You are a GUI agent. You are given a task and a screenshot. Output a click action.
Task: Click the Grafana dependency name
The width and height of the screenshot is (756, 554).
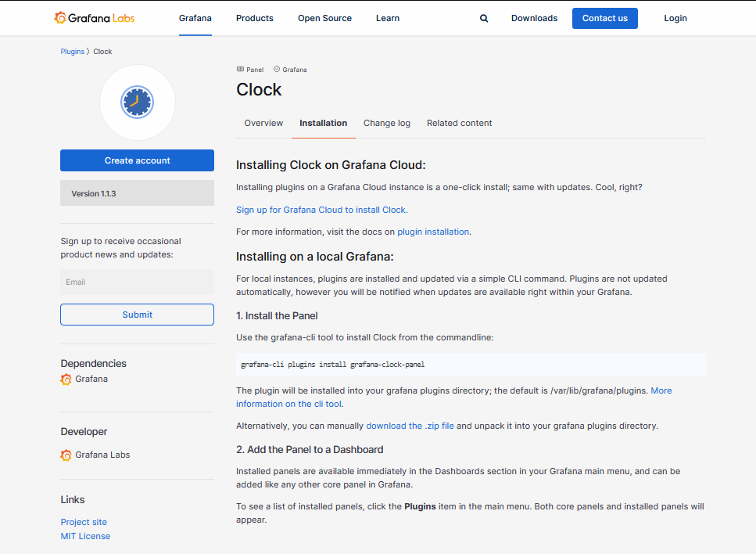coord(91,380)
